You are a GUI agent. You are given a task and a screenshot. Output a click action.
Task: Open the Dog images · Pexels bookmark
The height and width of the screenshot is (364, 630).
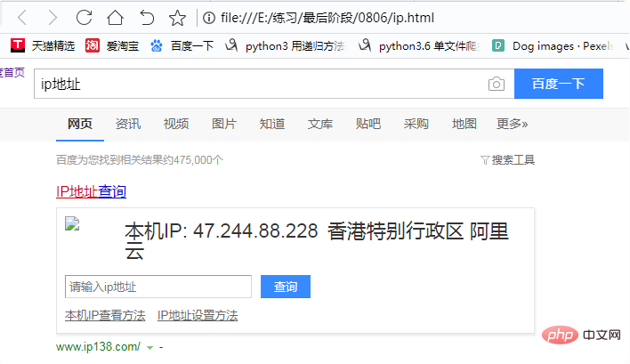[x=553, y=45]
